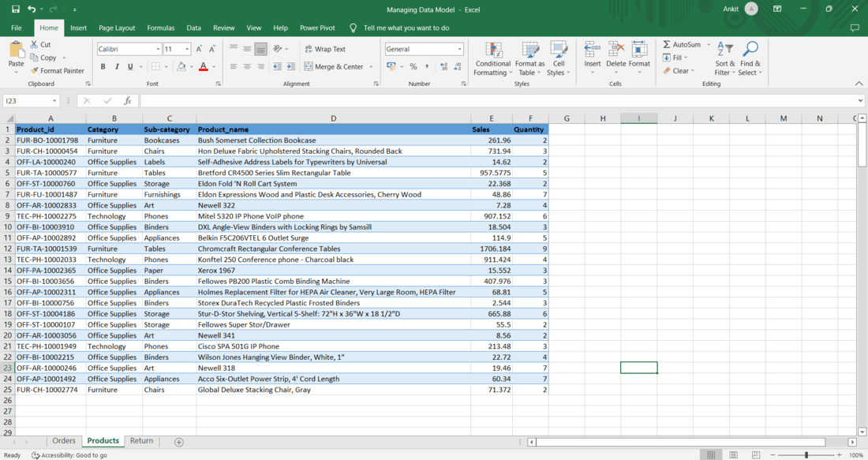
Task: Switch to the Orders sheet tab
Action: pos(64,441)
